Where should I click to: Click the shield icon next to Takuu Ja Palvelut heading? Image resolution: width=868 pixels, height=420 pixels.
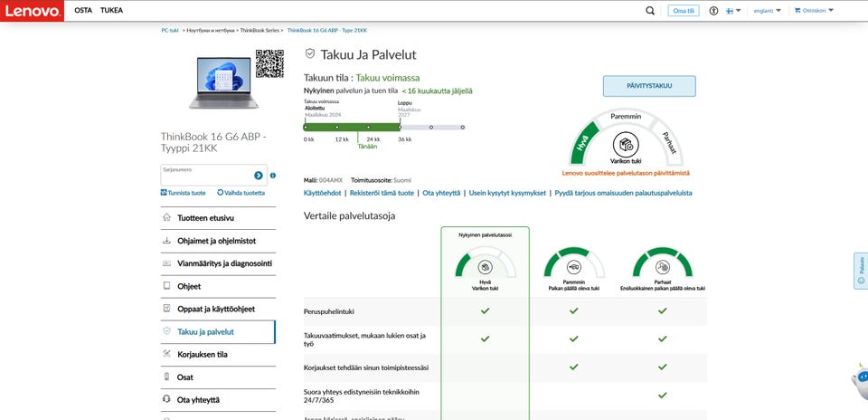tap(310, 53)
